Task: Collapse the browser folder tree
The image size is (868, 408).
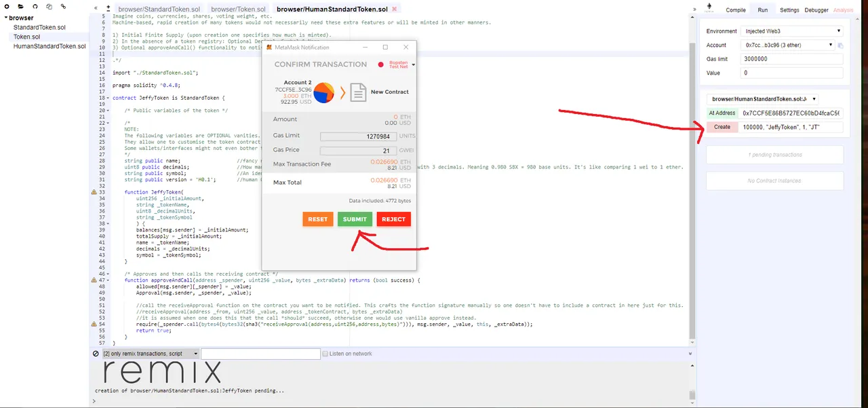Action: (x=6, y=18)
